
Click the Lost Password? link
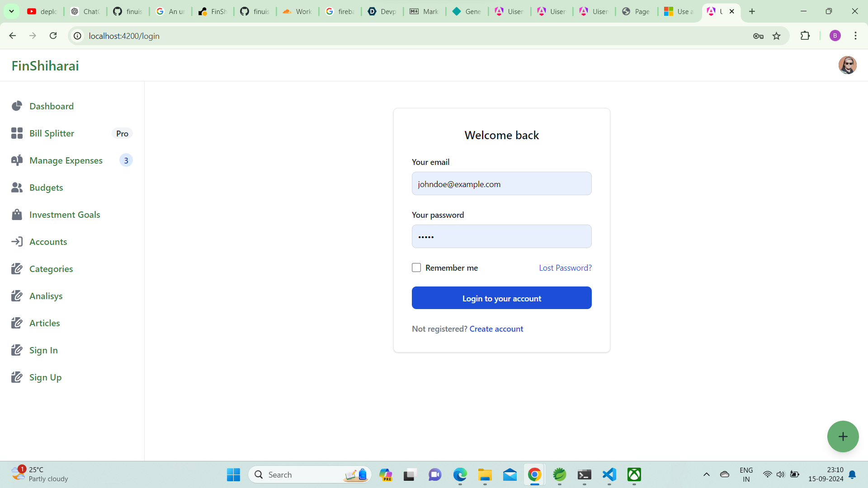click(x=565, y=268)
